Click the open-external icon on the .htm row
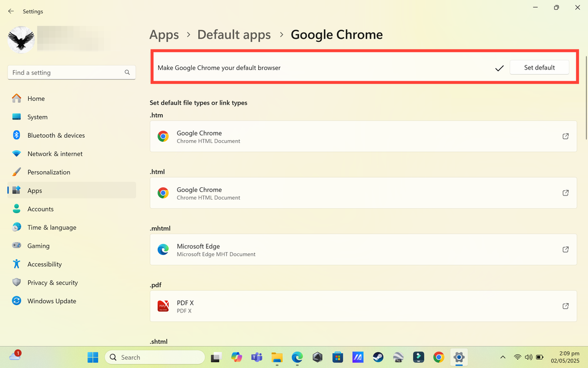The height and width of the screenshot is (368, 588). [x=566, y=137]
